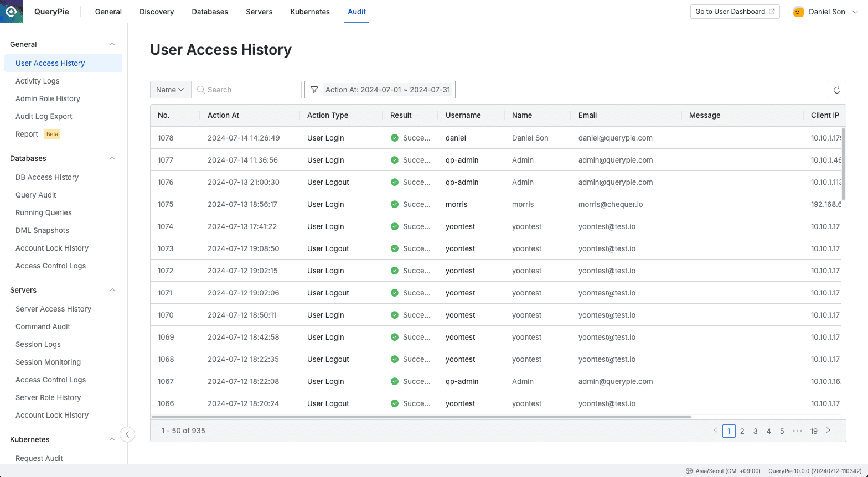Click the refresh icon button

click(837, 90)
